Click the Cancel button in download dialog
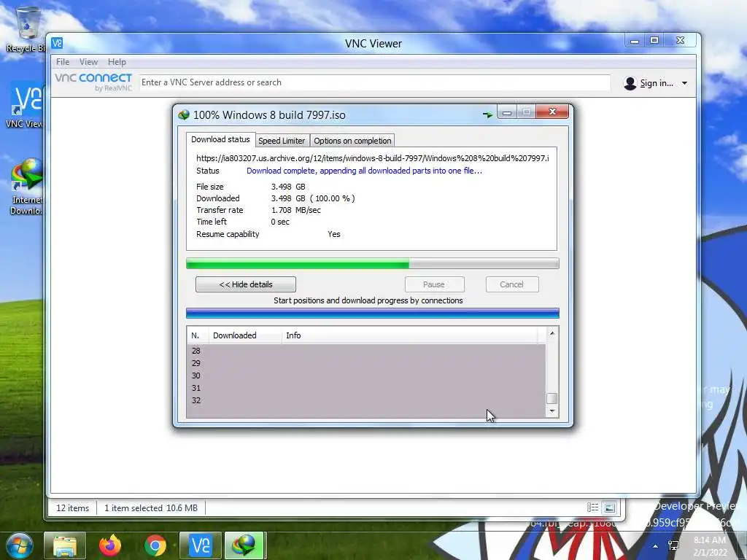Viewport: 747px width, 560px height. click(x=512, y=284)
